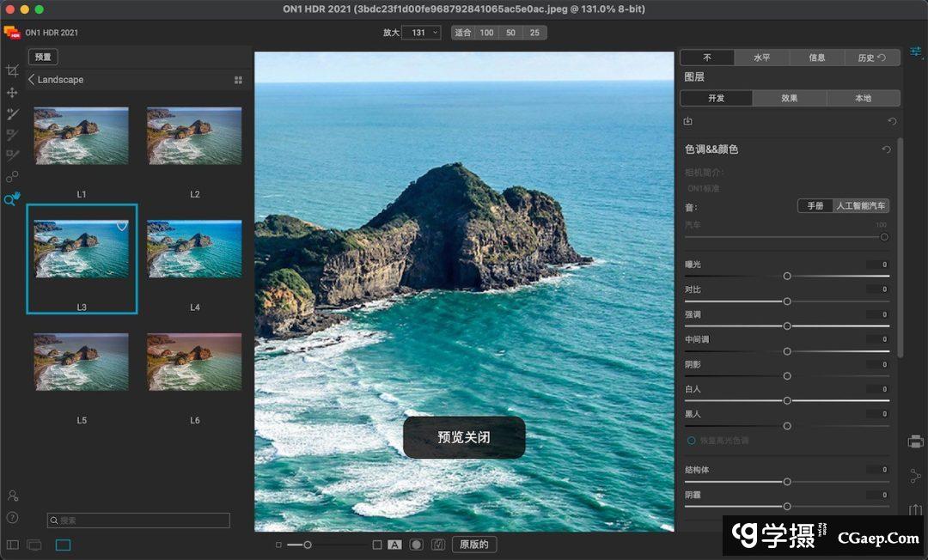The width and height of the screenshot is (928, 560).
Task: Open the 相机简介 ON1标准 profile dropdown
Action: coord(704,187)
